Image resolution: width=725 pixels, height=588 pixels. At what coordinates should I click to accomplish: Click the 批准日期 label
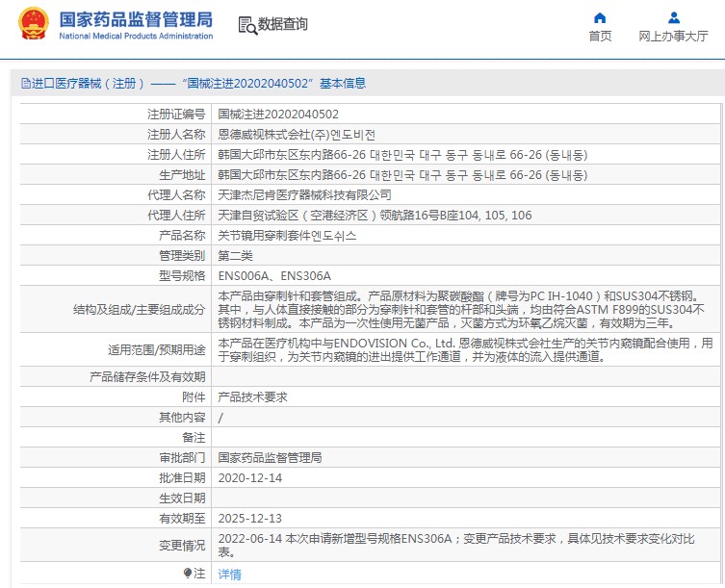click(182, 478)
